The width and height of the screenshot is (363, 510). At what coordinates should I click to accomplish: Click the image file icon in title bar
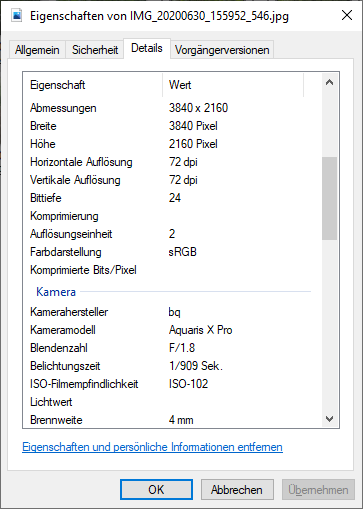click(16, 15)
